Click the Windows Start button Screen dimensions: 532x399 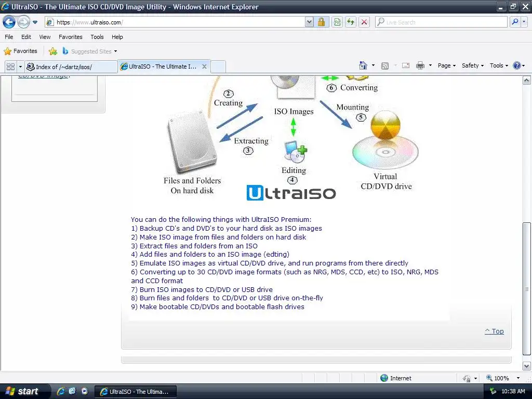pos(23,391)
